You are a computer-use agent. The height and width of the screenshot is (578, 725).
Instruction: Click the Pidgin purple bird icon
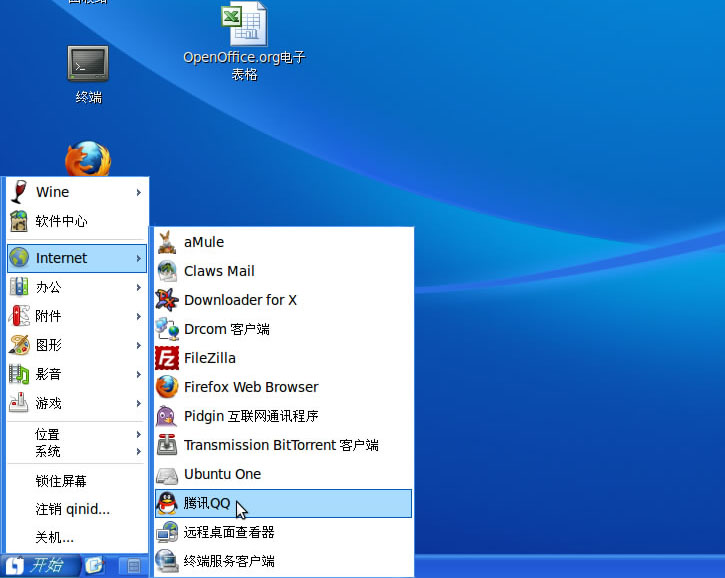[166, 416]
